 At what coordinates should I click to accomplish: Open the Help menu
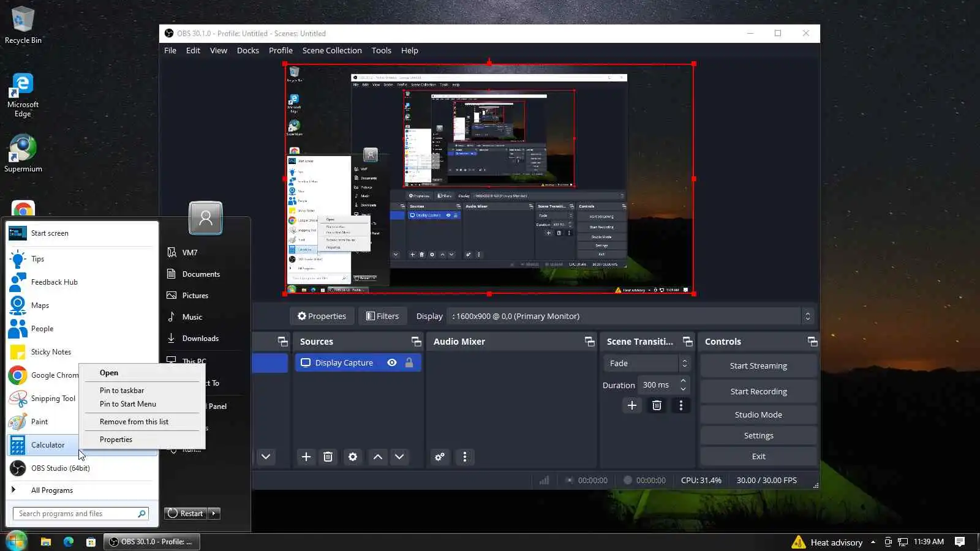coord(410,51)
